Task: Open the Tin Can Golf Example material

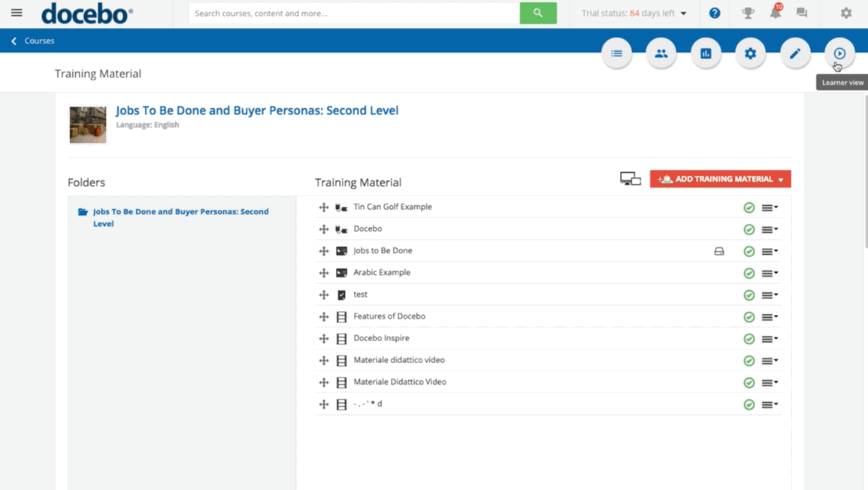Action: 392,207
